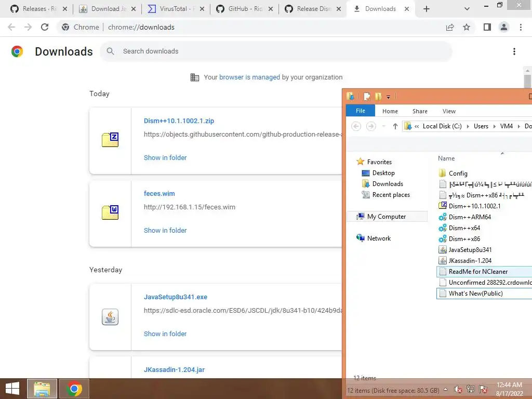Open File Explorer from the taskbar

pos(42,389)
